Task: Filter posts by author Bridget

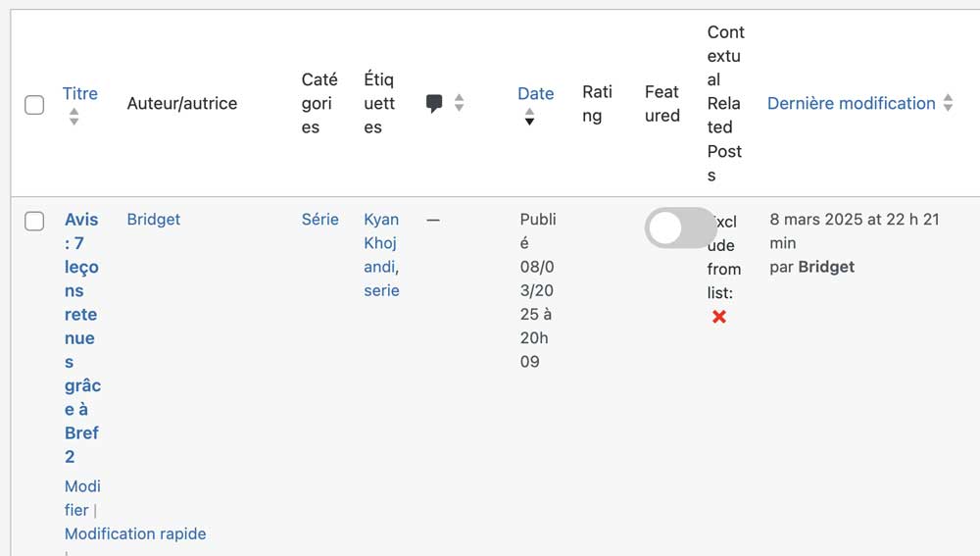Action: click(153, 220)
